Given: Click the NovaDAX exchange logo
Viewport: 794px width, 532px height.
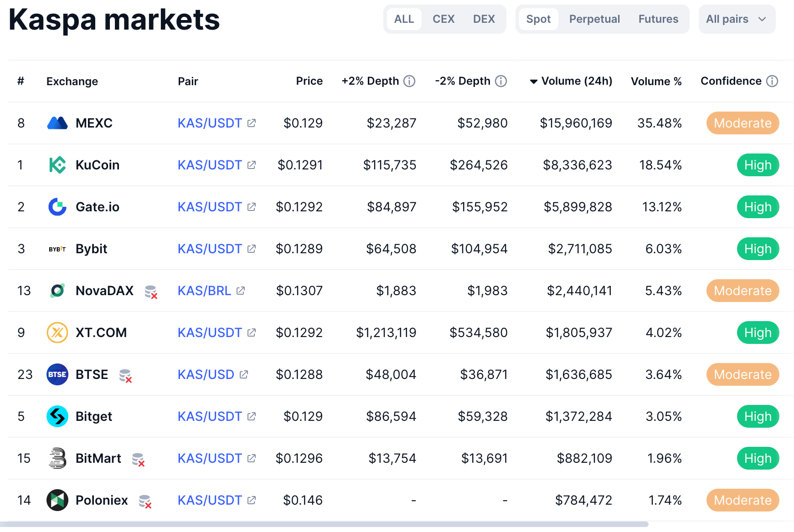Looking at the screenshot, I should click(x=57, y=291).
